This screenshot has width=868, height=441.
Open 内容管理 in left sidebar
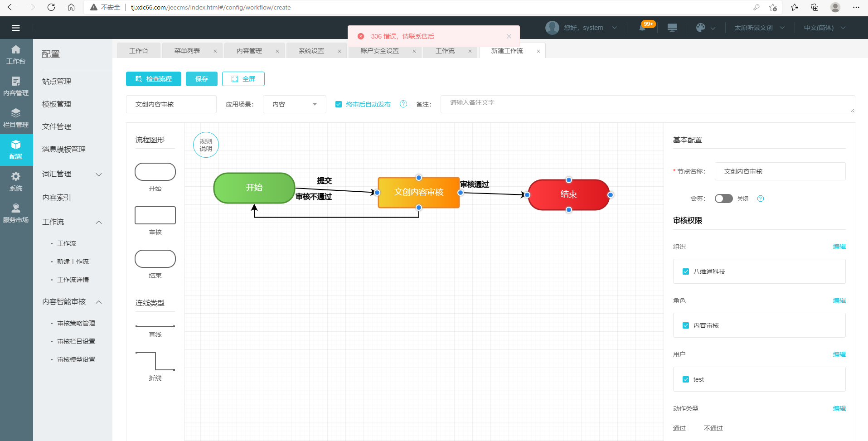(16, 87)
